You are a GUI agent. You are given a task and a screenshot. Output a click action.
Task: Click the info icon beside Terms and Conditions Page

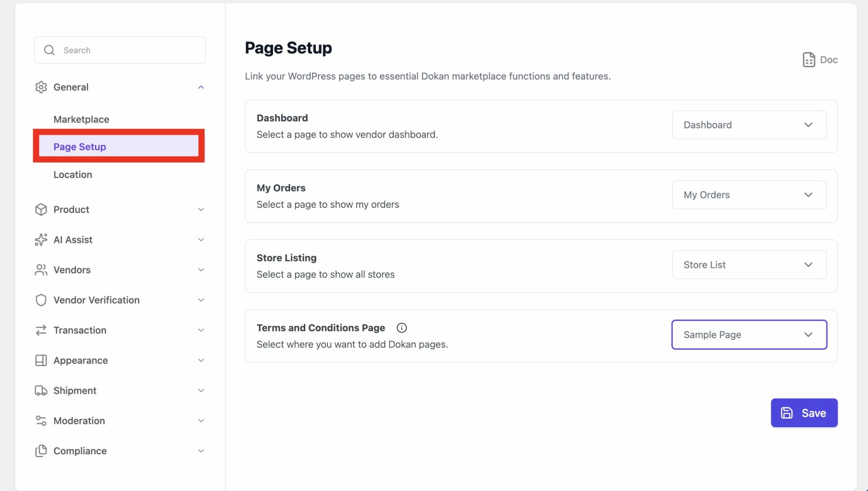tap(401, 328)
